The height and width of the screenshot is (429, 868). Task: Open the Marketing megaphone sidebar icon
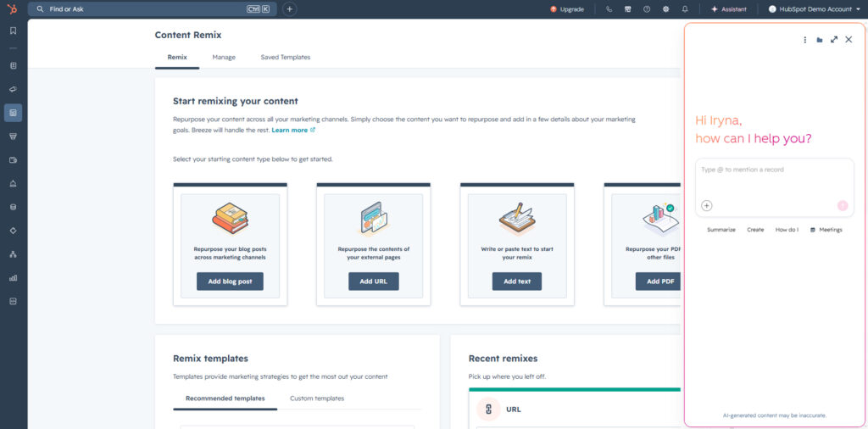(x=14, y=89)
